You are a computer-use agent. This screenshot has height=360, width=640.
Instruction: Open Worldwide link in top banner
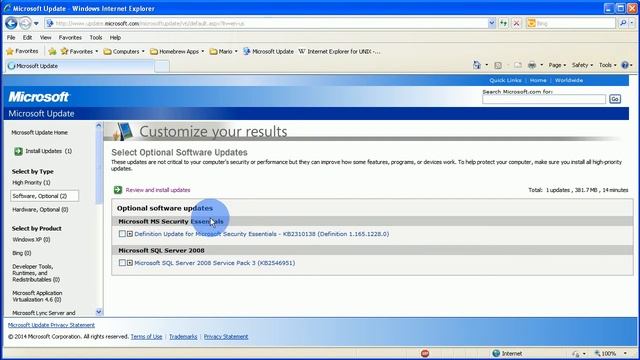[569, 80]
